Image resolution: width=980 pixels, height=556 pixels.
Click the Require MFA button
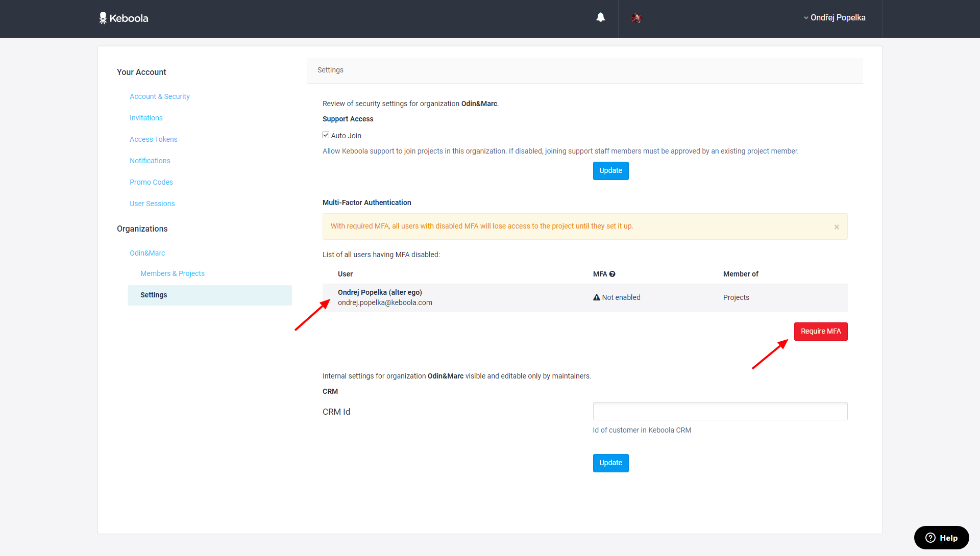[821, 332]
